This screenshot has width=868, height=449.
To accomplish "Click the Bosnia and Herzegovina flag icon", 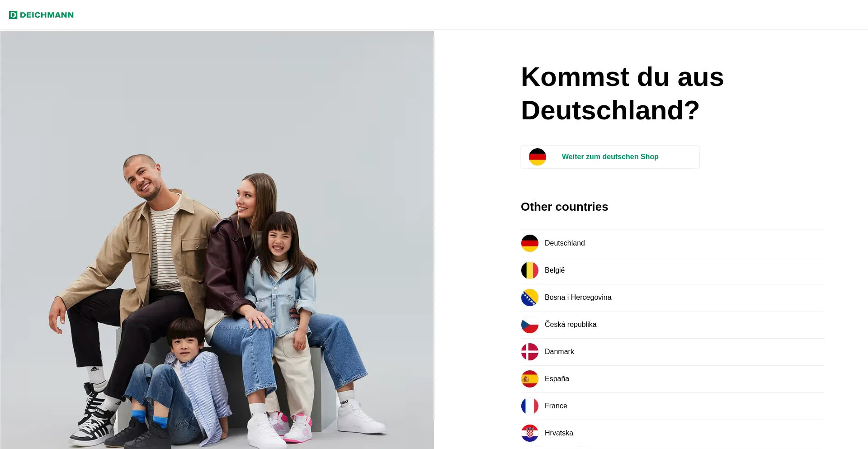I will coord(530,298).
